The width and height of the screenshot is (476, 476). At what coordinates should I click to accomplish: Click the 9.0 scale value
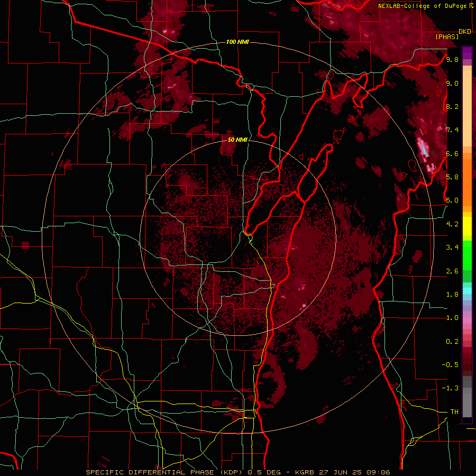452,83
